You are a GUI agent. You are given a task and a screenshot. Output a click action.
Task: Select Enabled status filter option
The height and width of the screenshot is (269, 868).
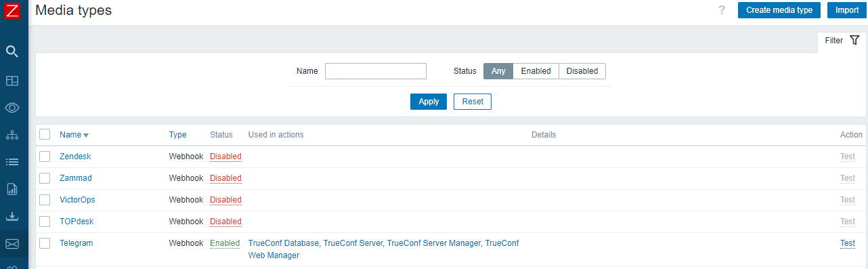pyautogui.click(x=536, y=71)
